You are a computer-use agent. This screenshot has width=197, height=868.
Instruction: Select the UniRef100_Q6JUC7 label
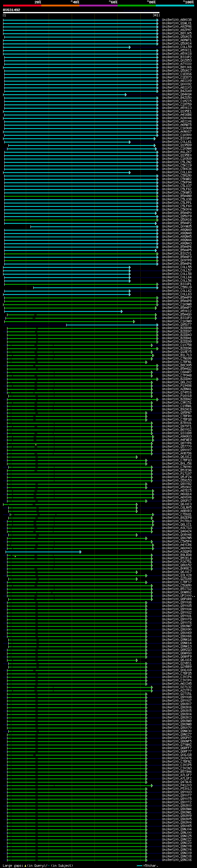click(177, 572)
